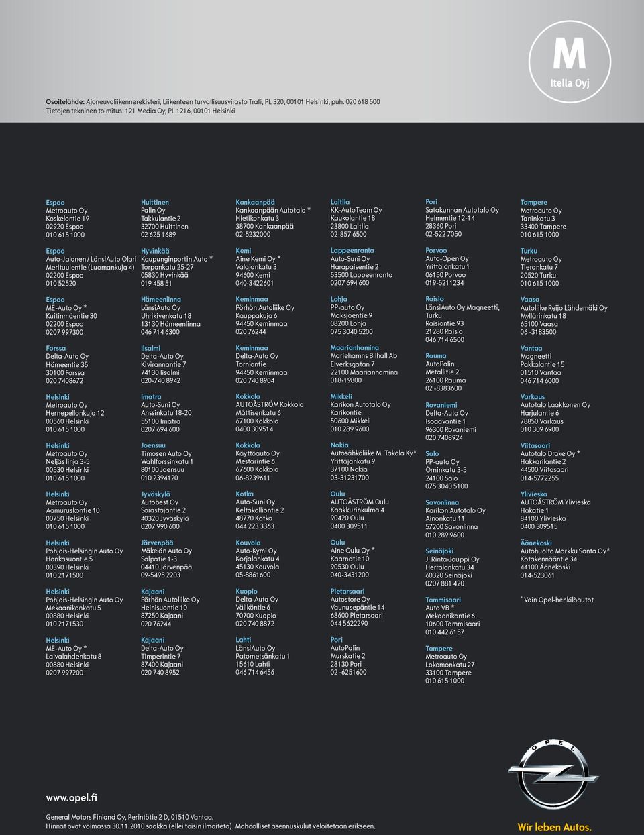
Task: Click the dealer name 'AUTOÅSTRÖM Oulu'
Action: [x=360, y=502]
